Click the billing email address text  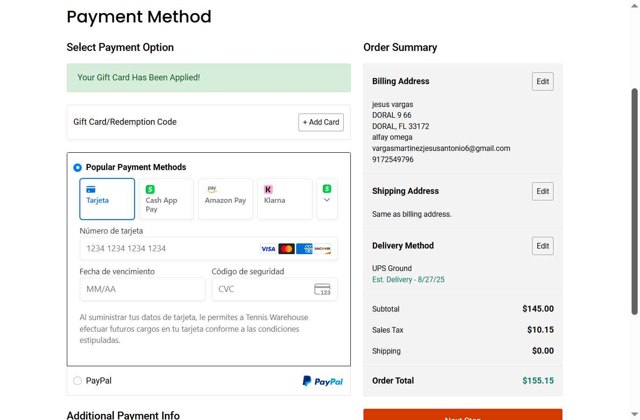(x=441, y=149)
